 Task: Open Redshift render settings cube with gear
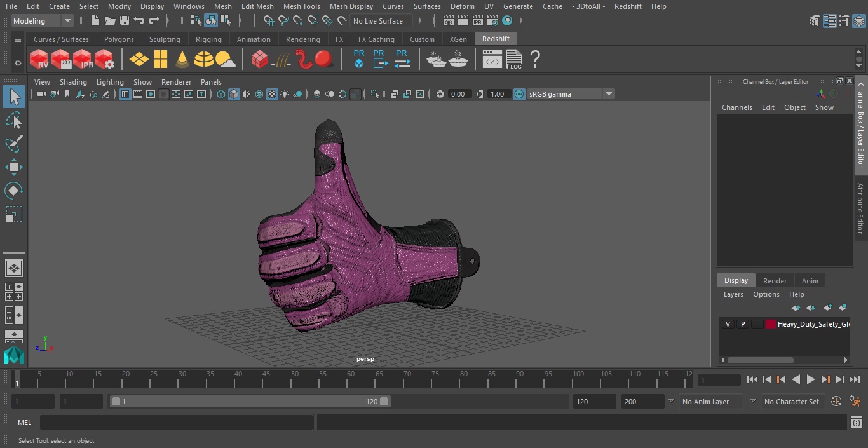[104, 60]
